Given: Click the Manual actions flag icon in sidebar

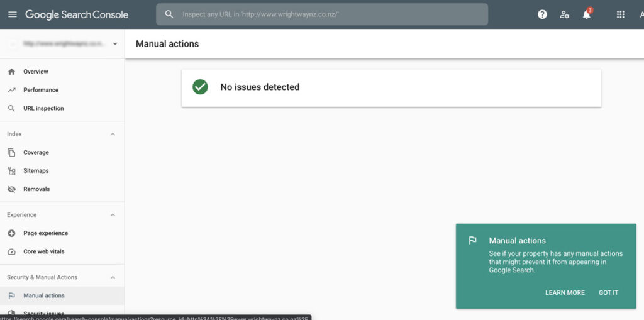Looking at the screenshot, I should point(11,295).
